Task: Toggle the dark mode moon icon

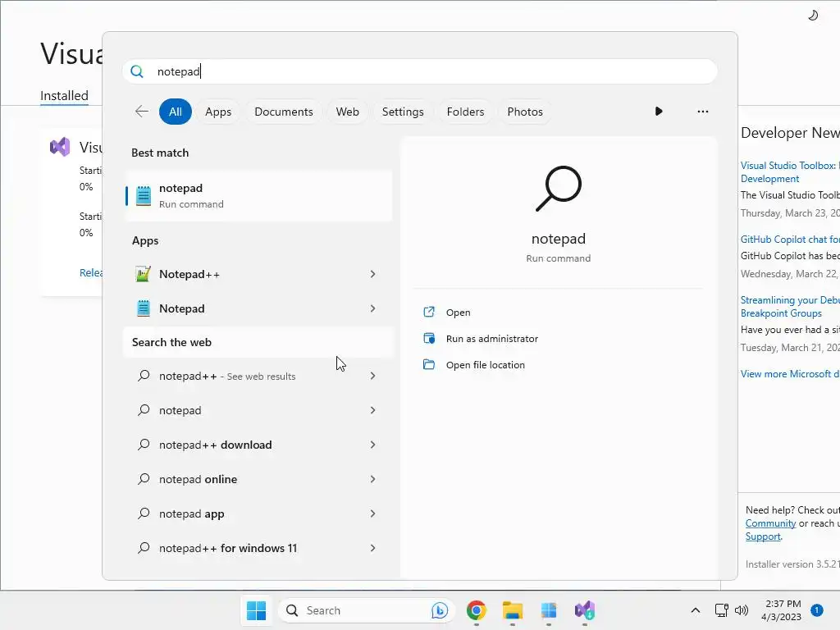Action: [x=813, y=16]
